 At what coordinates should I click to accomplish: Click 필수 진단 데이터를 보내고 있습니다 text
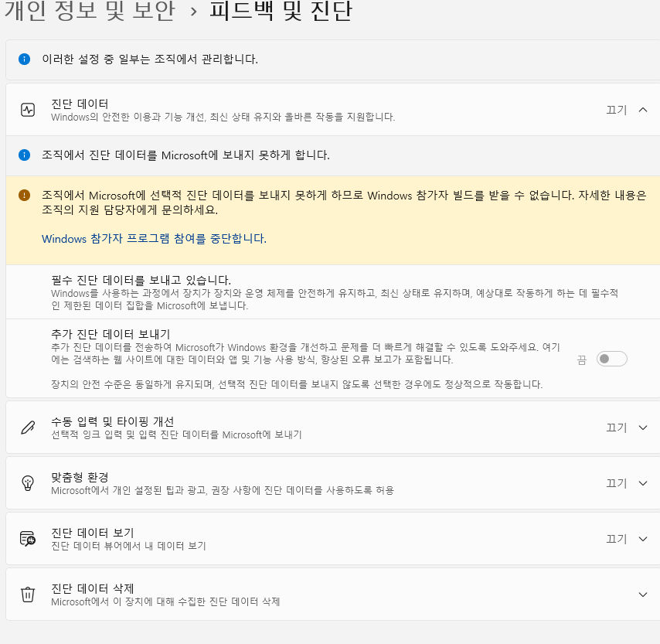tap(141, 280)
